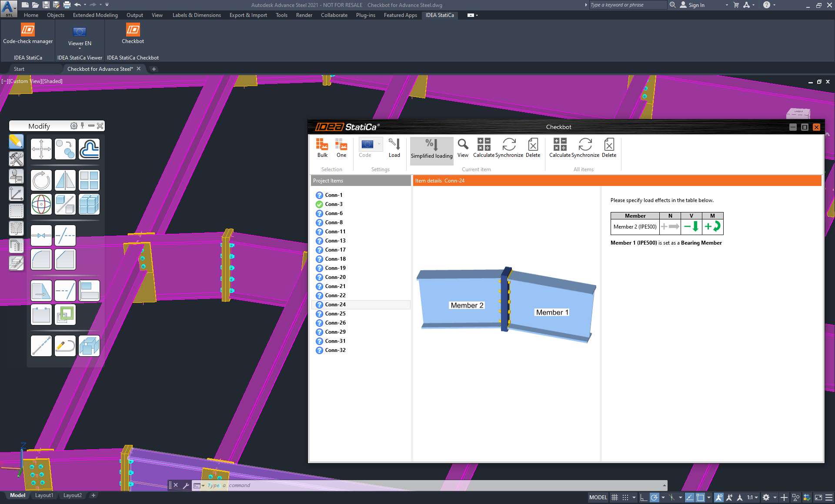Image resolution: width=835 pixels, height=504 pixels.
Task: Select the Rotate tool in Modify palette
Action: click(x=41, y=180)
